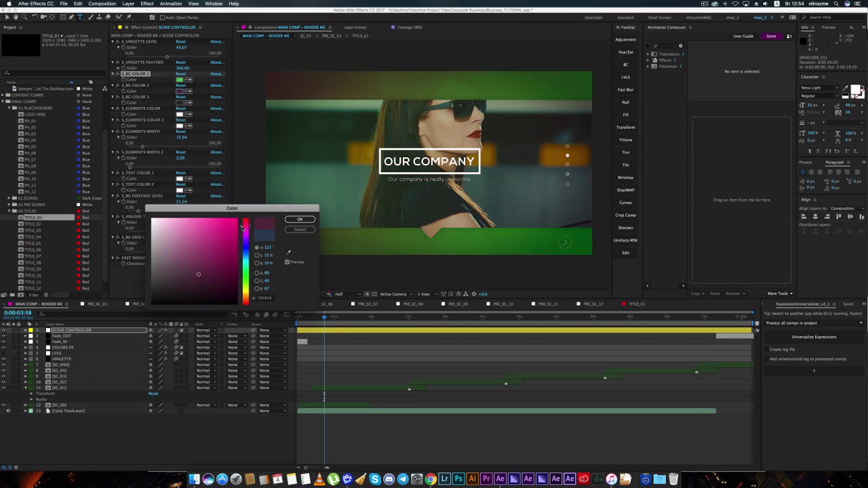This screenshot has height=488, width=868.
Task: Confirm the Color dialog with OK
Action: coord(300,219)
